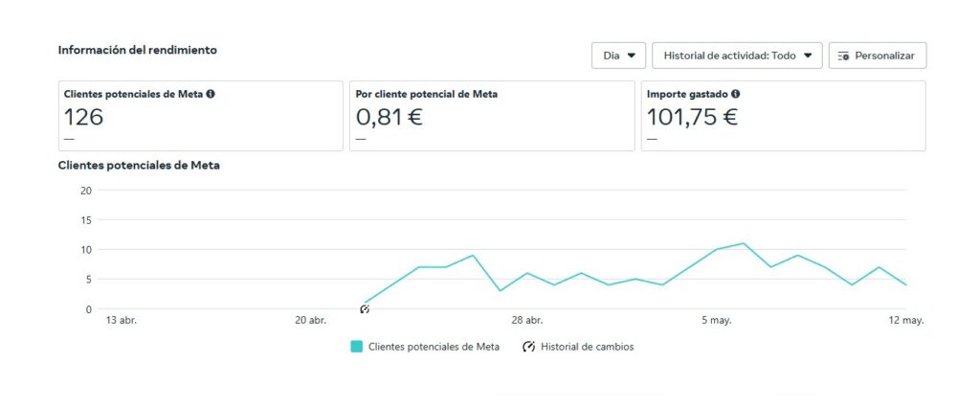Click the 101,75 € spend value
The width and height of the screenshot is (980, 407).
692,117
